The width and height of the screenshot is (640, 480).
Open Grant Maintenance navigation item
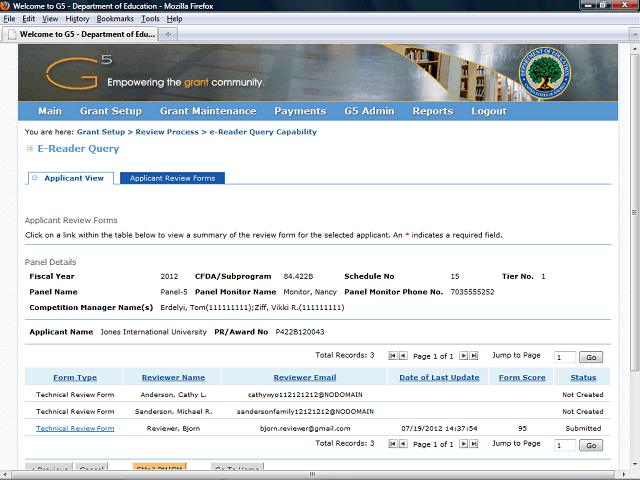(x=208, y=111)
